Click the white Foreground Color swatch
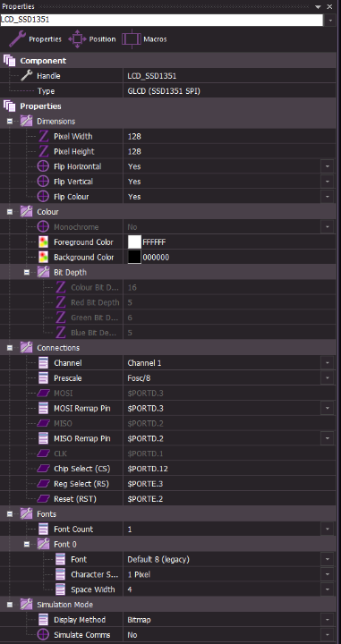This screenshot has height=644, width=341. 134,241
